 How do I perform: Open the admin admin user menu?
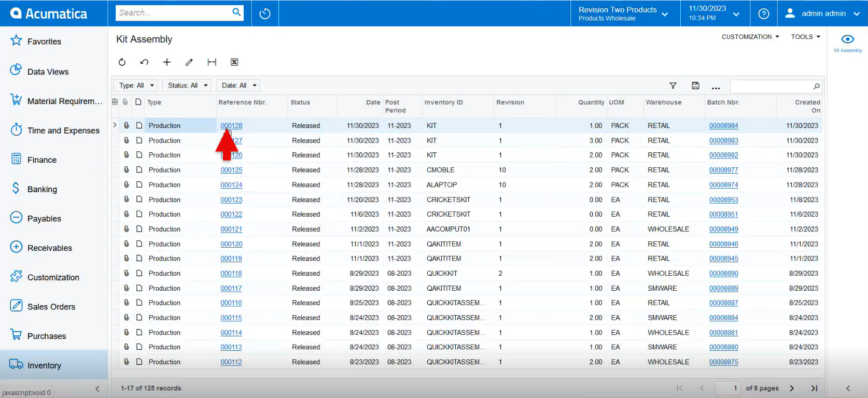pyautogui.click(x=822, y=13)
